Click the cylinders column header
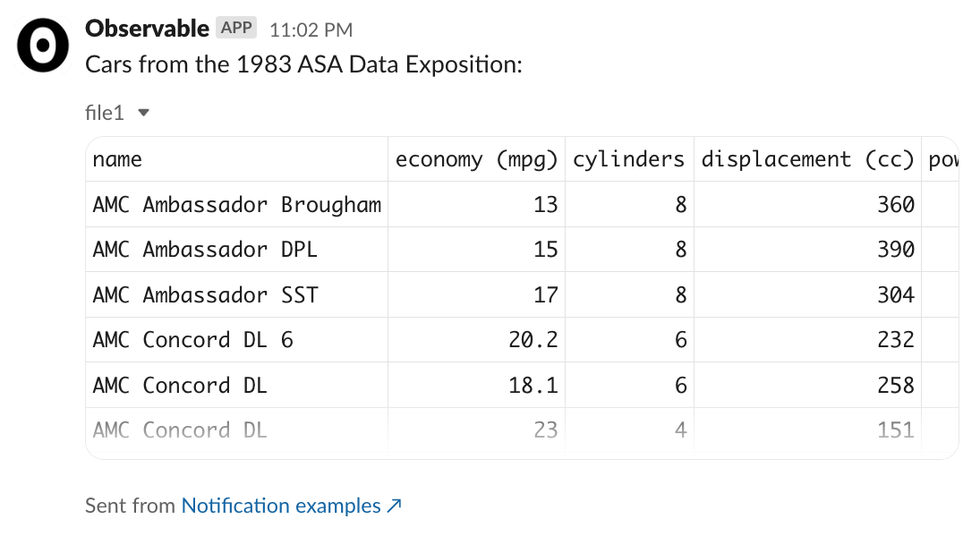Image resolution: width=980 pixels, height=536 pixels. pos(628,159)
